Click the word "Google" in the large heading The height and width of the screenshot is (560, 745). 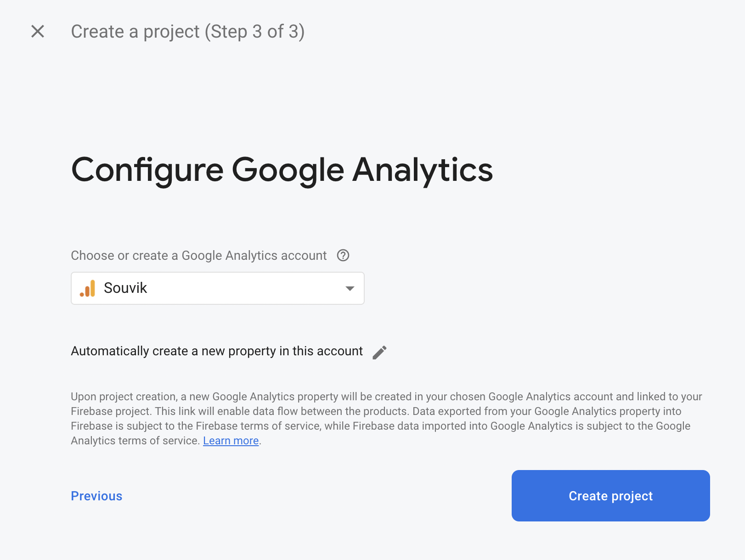(x=288, y=170)
